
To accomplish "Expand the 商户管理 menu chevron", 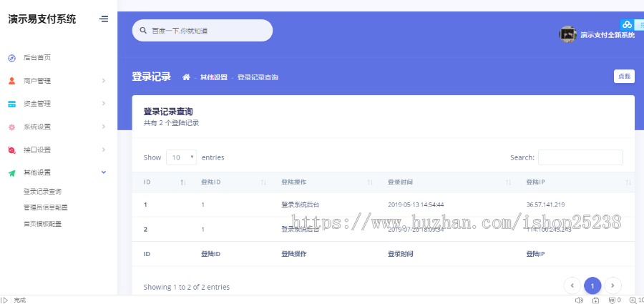I will pos(104,81).
